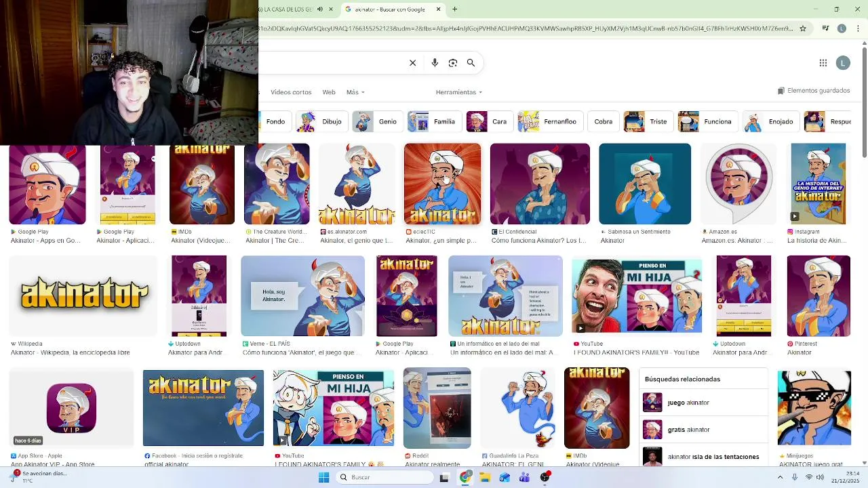Close the 'akinator - Buscar con Google' tab
This screenshot has height=488, width=868.
coord(438,9)
